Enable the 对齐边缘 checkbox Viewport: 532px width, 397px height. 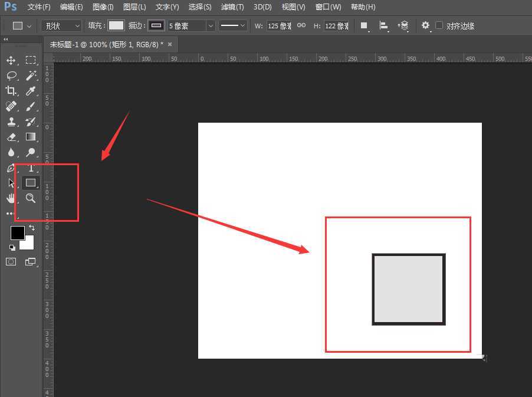point(439,26)
